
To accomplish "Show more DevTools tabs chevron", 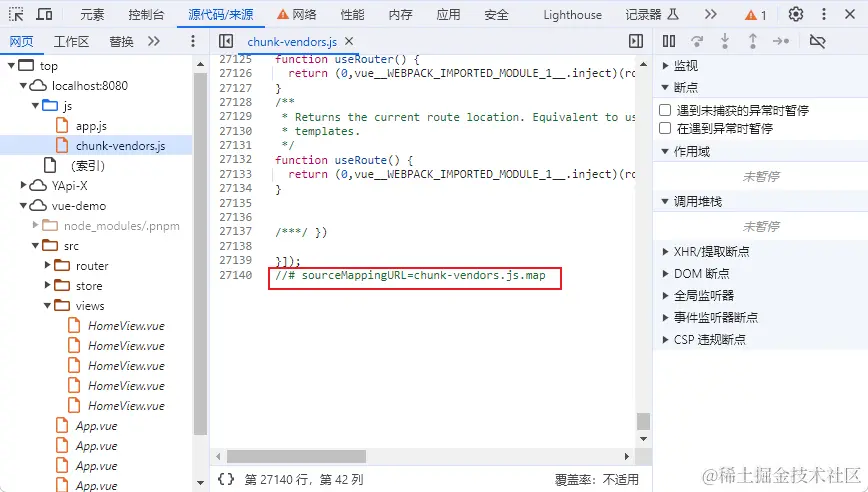I will click(x=711, y=14).
